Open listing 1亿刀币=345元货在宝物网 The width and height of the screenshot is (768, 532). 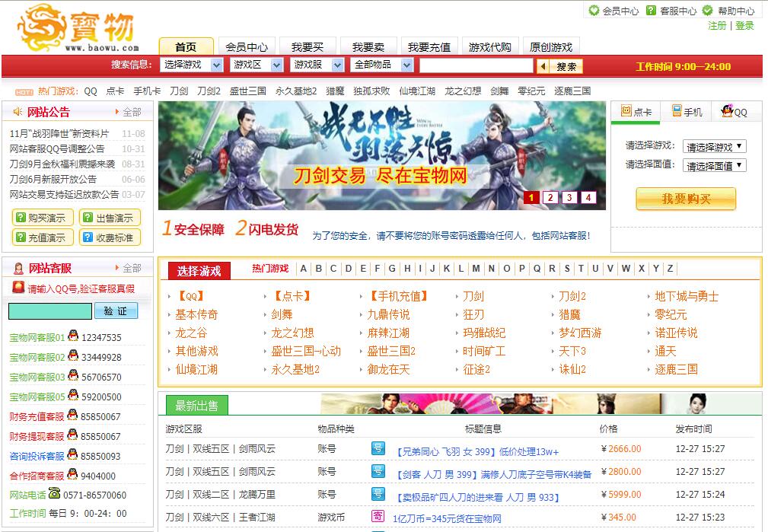click(448, 518)
